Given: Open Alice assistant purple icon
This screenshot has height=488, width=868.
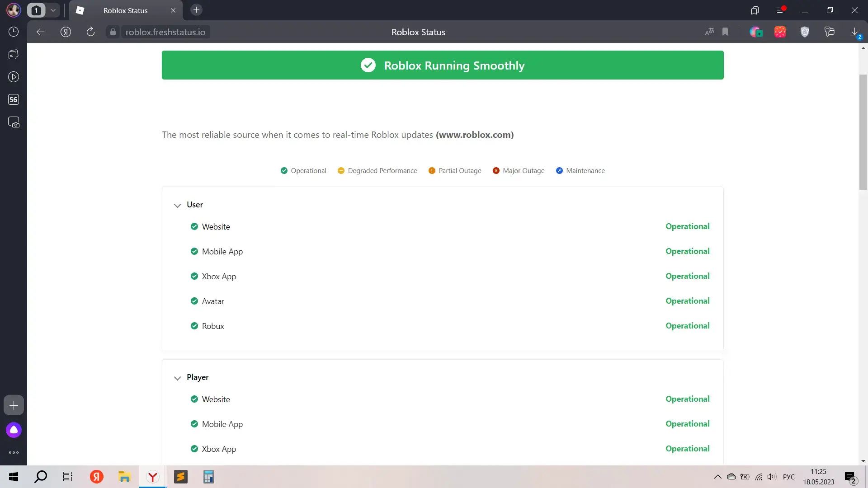Looking at the screenshot, I should [14, 430].
